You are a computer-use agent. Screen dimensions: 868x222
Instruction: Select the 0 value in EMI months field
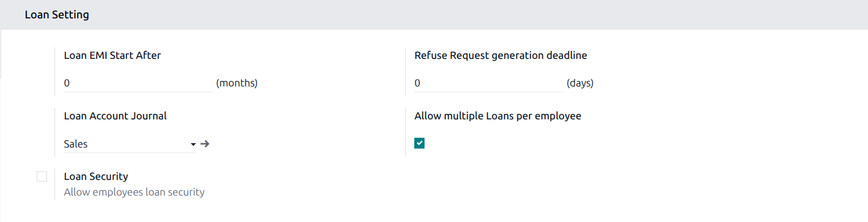[x=67, y=83]
